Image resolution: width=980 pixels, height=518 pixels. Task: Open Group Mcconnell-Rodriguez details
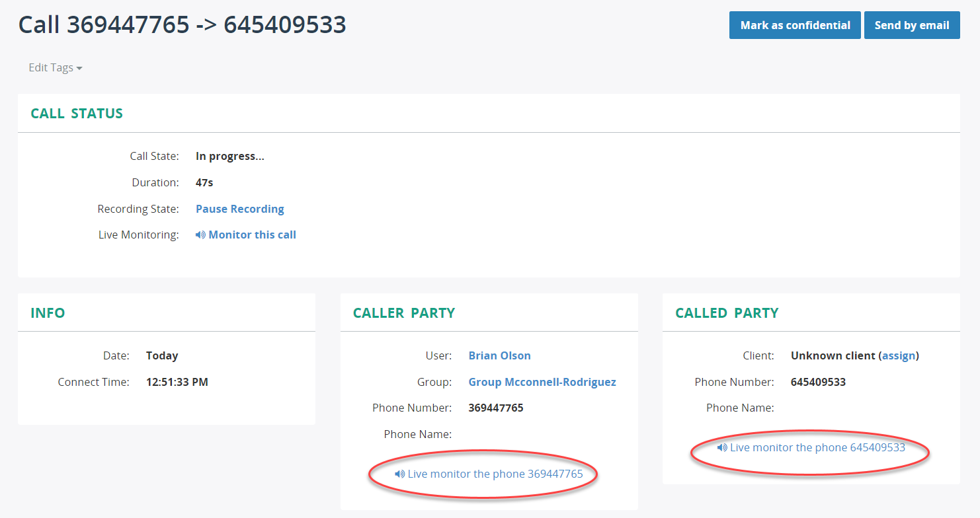542,382
